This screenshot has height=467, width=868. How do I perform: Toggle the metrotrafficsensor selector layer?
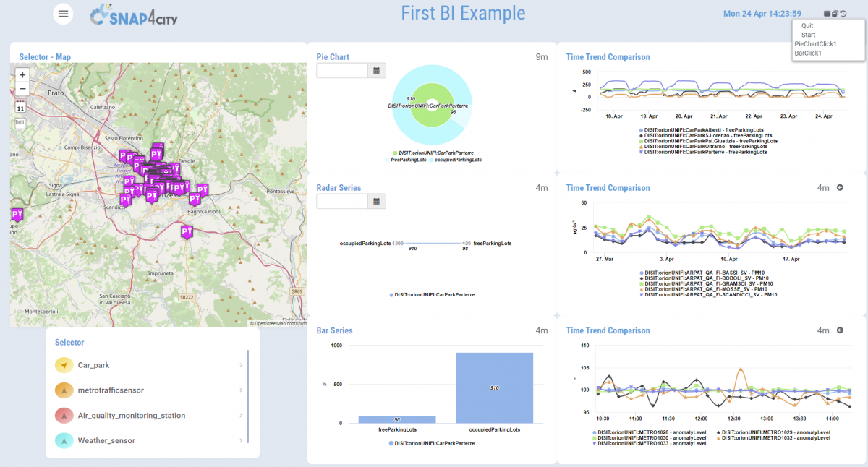(64, 390)
